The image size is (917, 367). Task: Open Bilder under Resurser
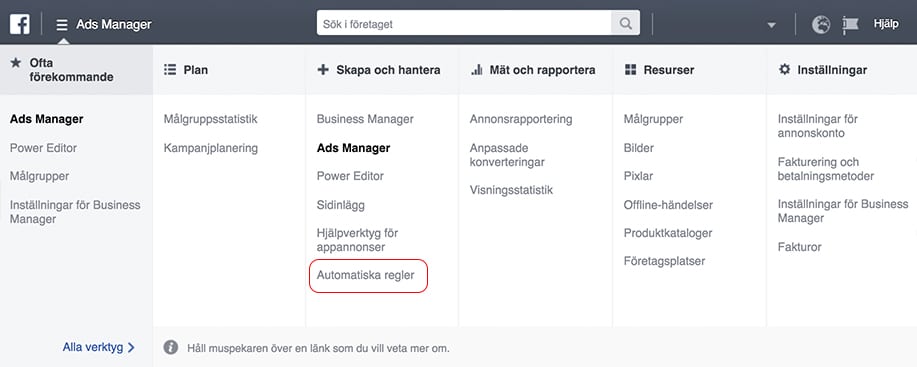pyautogui.click(x=639, y=148)
